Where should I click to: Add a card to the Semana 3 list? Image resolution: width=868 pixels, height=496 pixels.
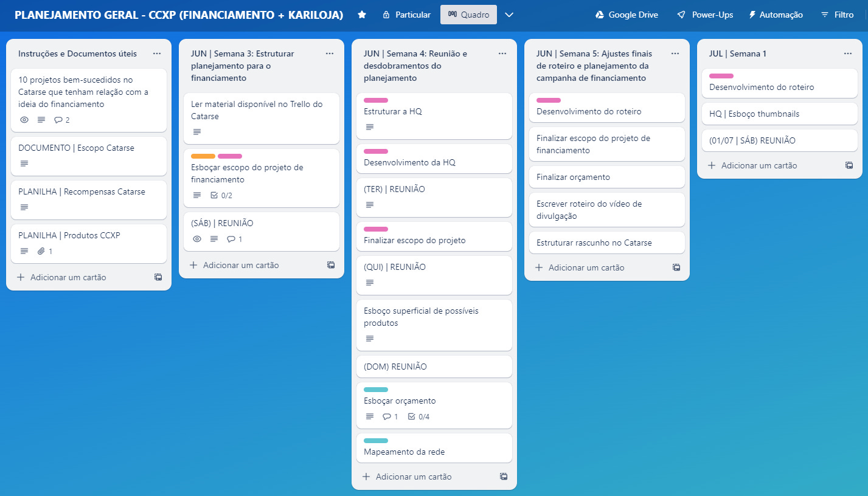[x=252, y=265]
